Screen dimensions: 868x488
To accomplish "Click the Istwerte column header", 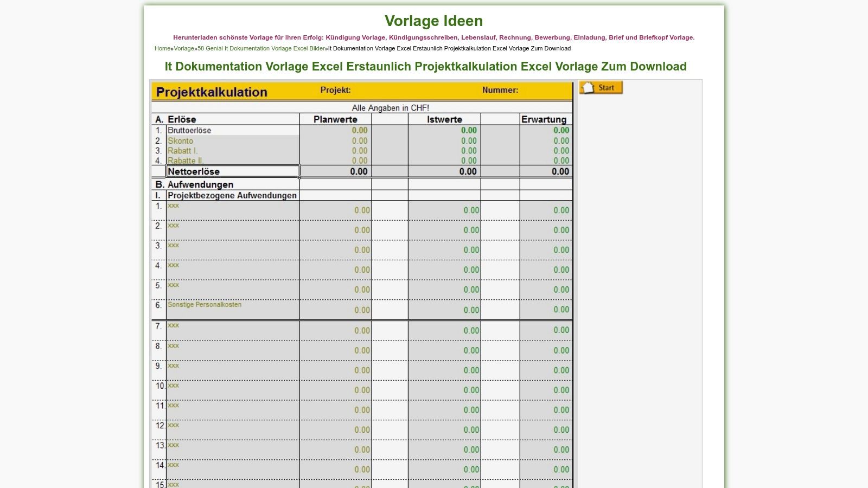I will pos(444,119).
